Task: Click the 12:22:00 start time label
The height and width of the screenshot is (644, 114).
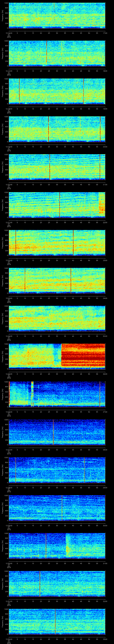Action: [x=9, y=260]
